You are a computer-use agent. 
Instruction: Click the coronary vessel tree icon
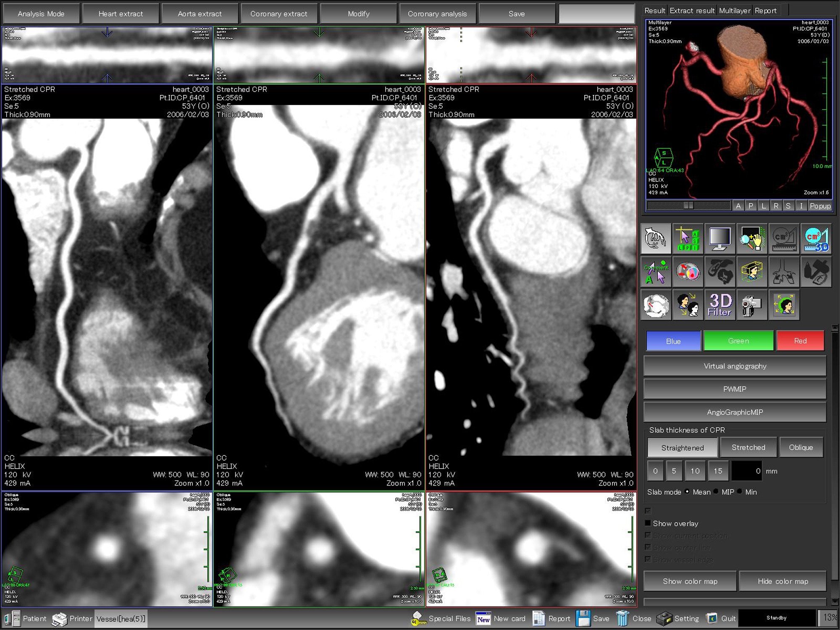[656, 239]
